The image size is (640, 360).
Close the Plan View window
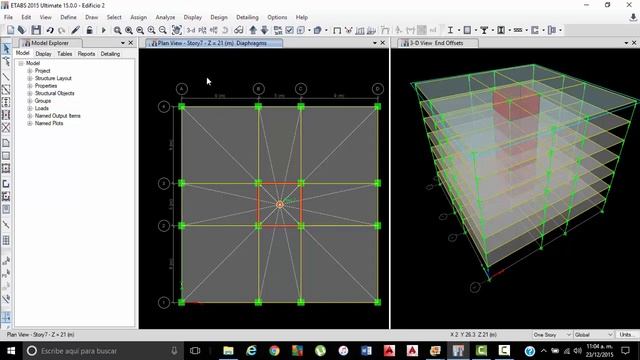[x=382, y=43]
